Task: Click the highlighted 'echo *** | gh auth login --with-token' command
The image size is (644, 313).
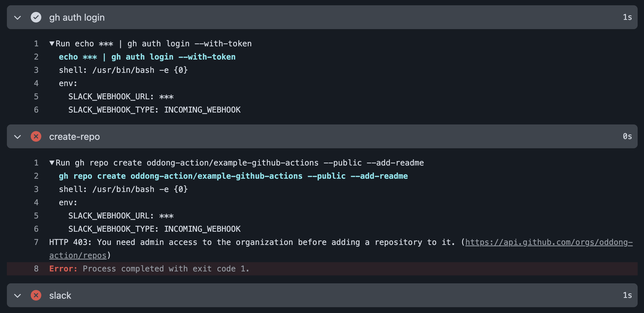Action: click(x=147, y=57)
